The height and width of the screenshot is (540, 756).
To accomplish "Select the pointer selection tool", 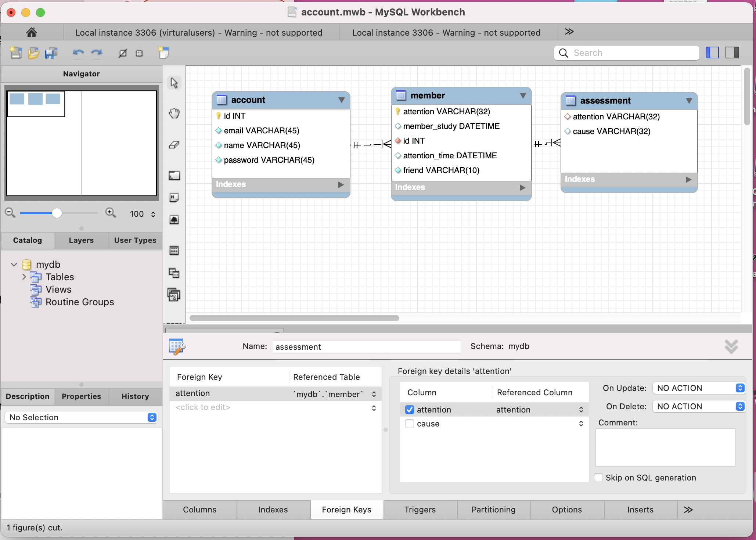I will click(174, 83).
